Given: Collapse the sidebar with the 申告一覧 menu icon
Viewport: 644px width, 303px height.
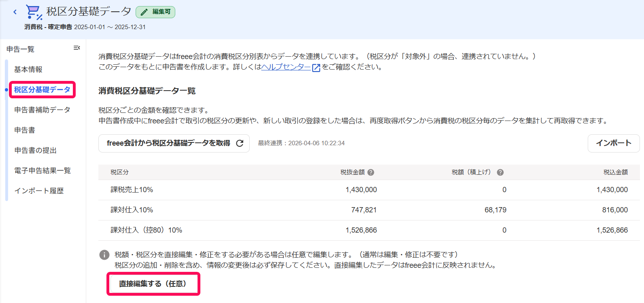Looking at the screenshot, I should [77, 48].
